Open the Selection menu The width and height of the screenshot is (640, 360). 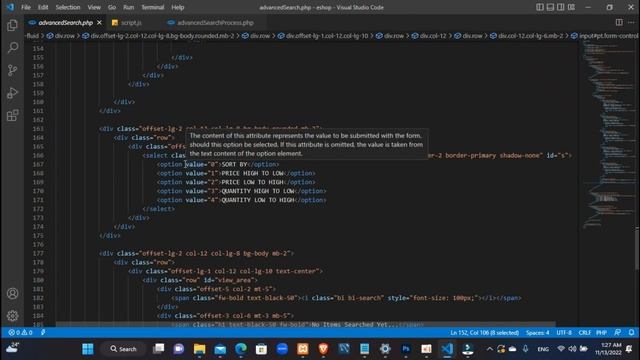pos(68,7)
